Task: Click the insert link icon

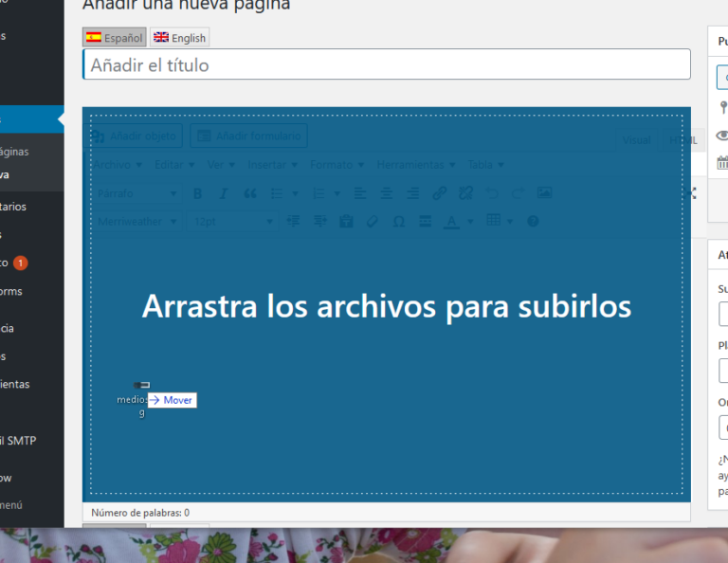Action: click(x=439, y=193)
